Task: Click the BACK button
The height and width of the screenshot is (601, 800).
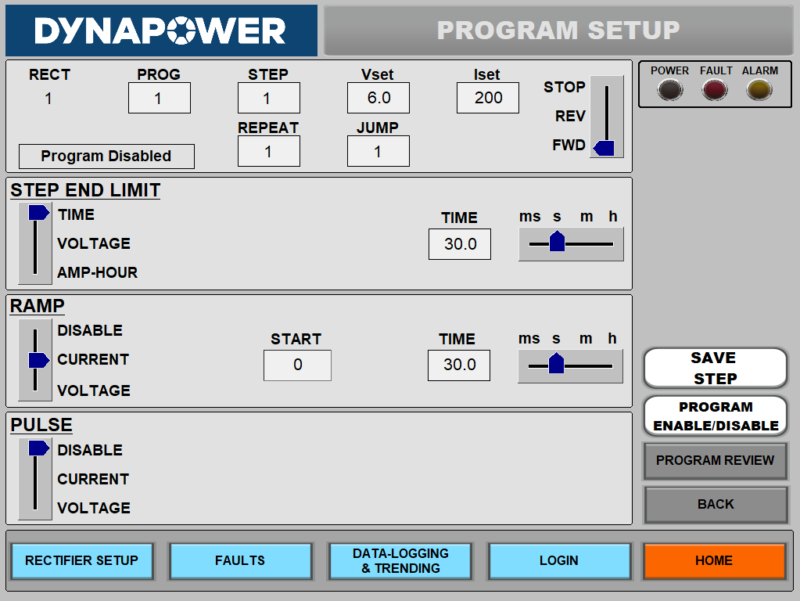Action: point(715,505)
